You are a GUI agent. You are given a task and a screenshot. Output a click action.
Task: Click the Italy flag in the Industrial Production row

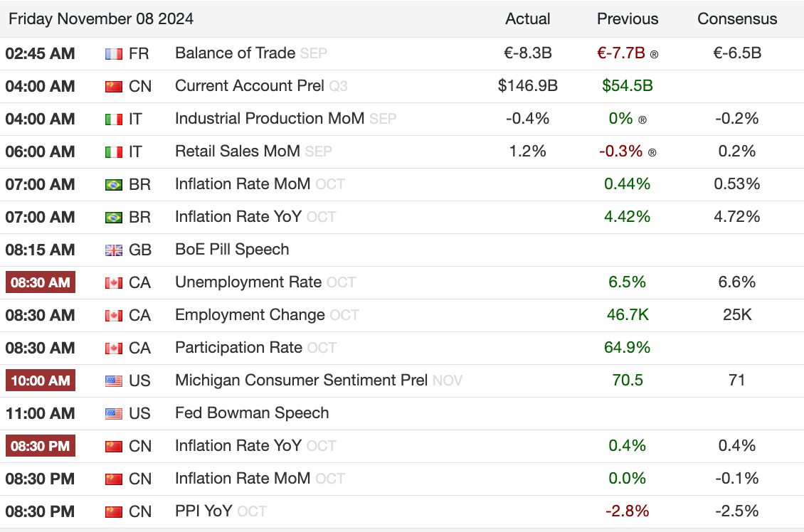coord(113,119)
